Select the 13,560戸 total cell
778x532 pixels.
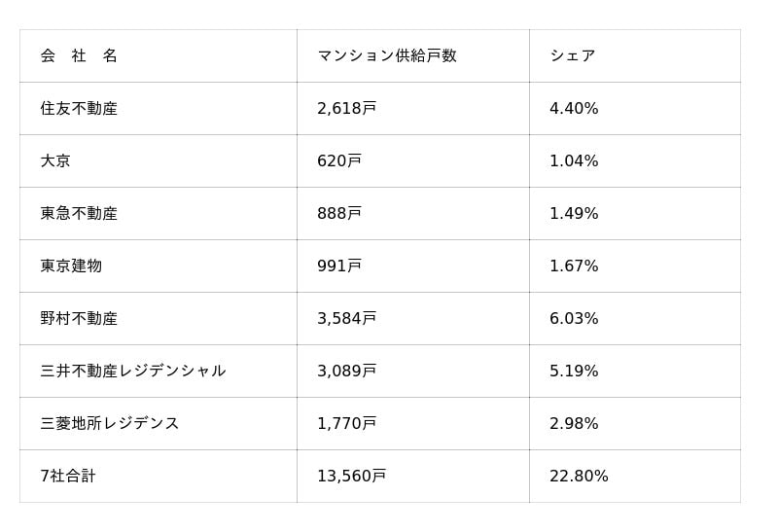tap(351, 477)
